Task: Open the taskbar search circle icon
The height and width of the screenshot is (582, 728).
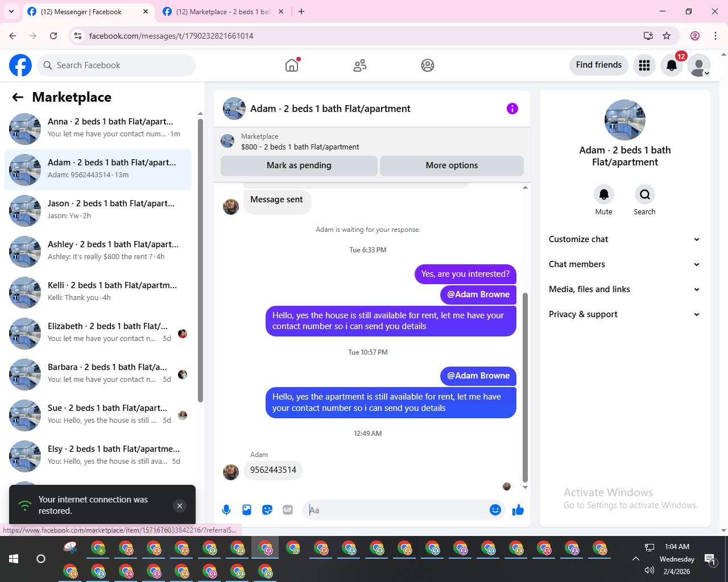Action: [41, 559]
